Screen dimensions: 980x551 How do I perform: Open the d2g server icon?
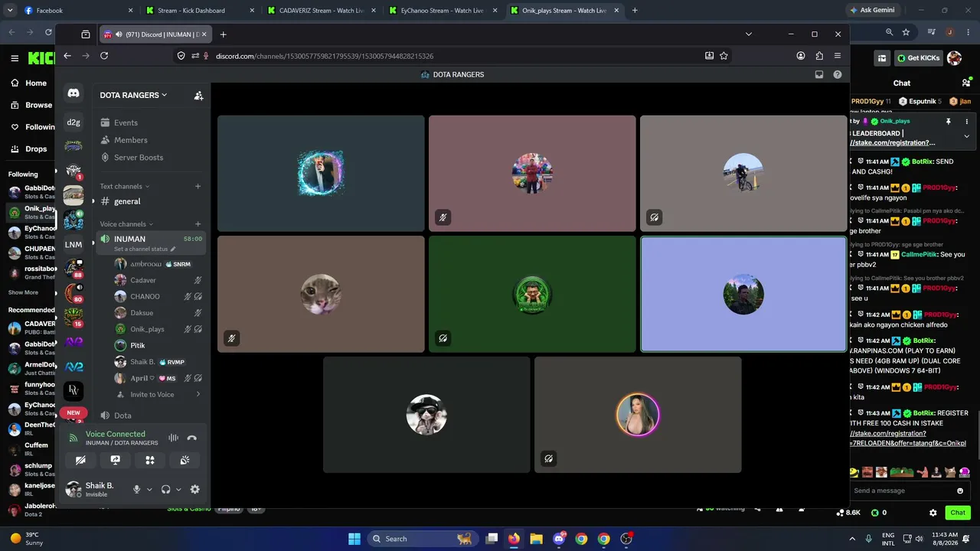point(73,122)
